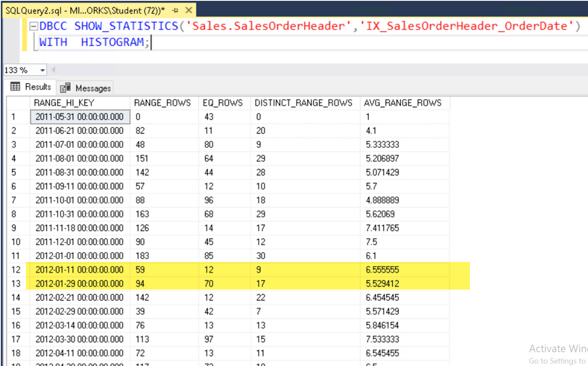Click the RANGE_ROWS value 183 cell

(x=142, y=255)
